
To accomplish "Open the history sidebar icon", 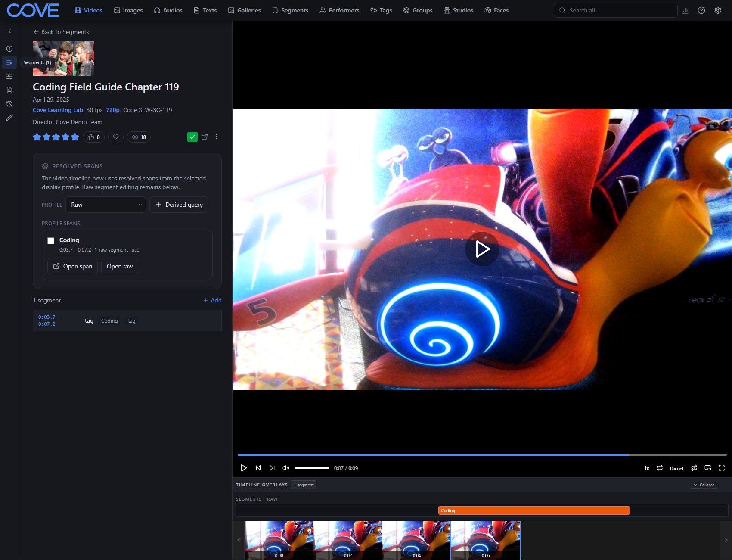I will [9, 104].
